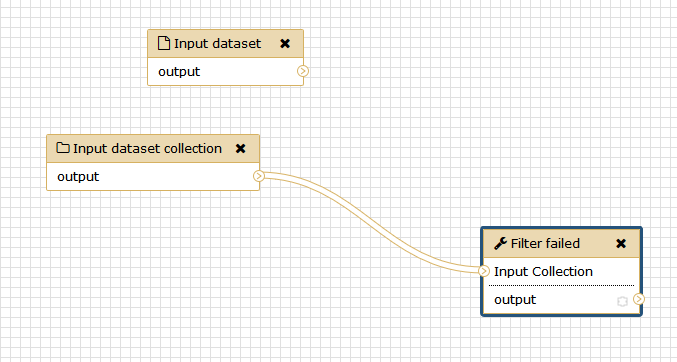Select the Filter failed node title
Image resolution: width=677 pixels, height=362 pixels.
click(545, 244)
